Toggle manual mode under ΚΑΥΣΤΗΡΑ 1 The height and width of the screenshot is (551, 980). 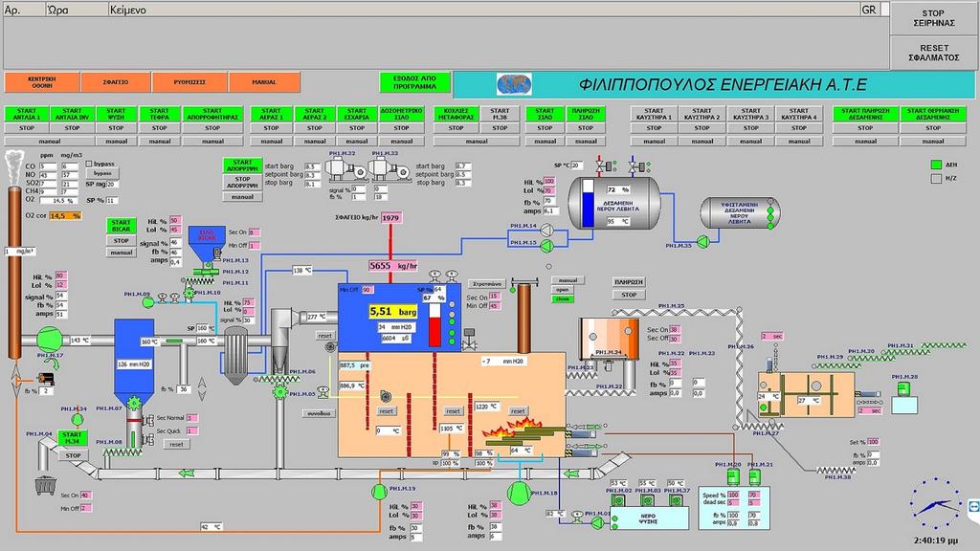654,142
